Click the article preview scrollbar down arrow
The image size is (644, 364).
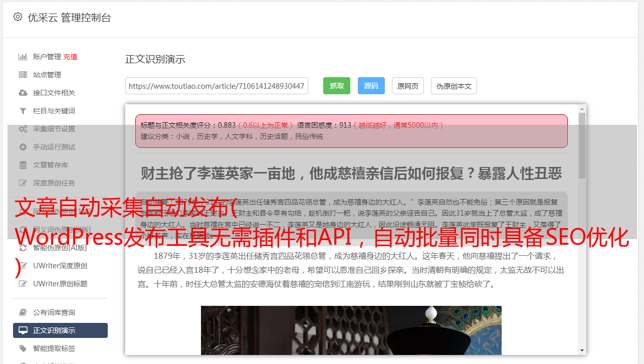pos(582,350)
